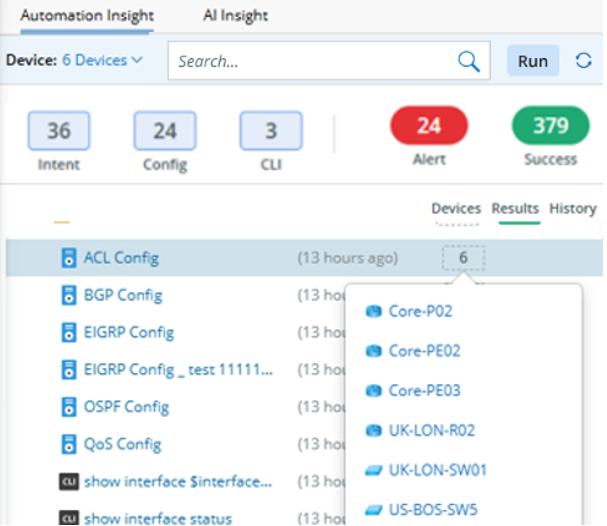
Task: Click the refresh icon beside Run
Action: 583,61
